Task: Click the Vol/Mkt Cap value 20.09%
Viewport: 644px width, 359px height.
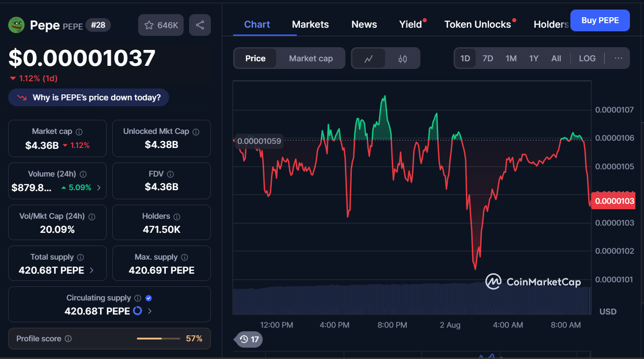Action: 57,230
